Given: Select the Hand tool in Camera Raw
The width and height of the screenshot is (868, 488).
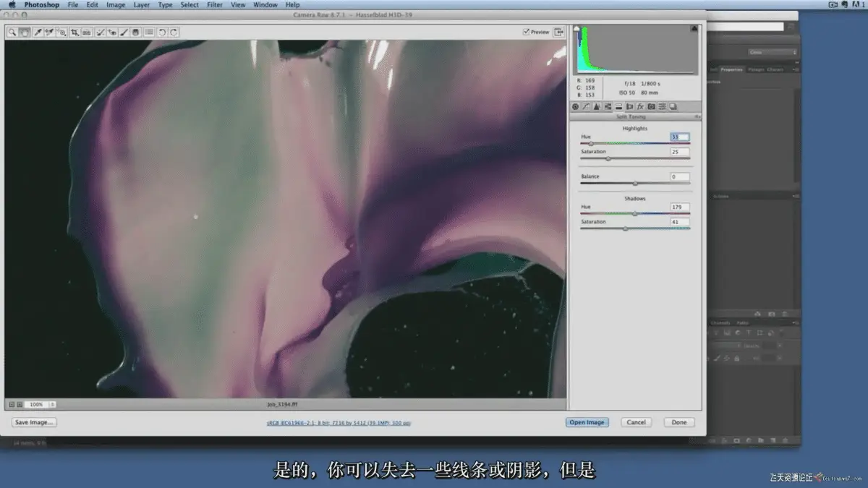Looking at the screenshot, I should 25,33.
